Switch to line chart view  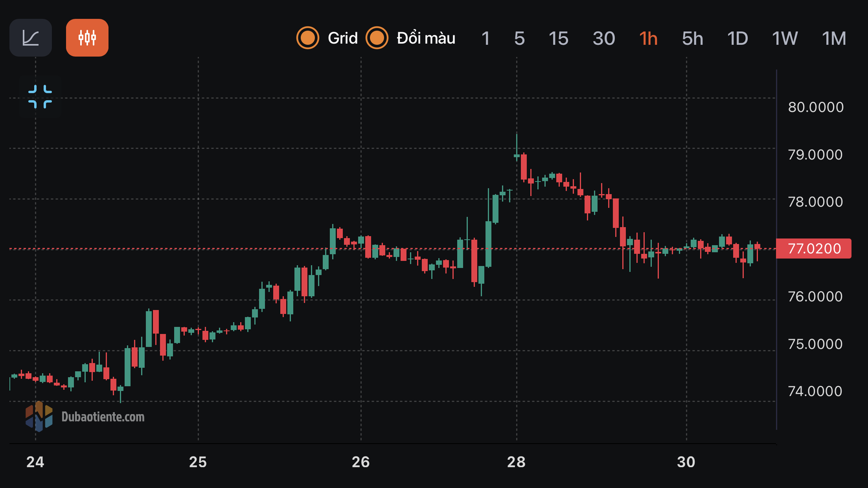[31, 38]
